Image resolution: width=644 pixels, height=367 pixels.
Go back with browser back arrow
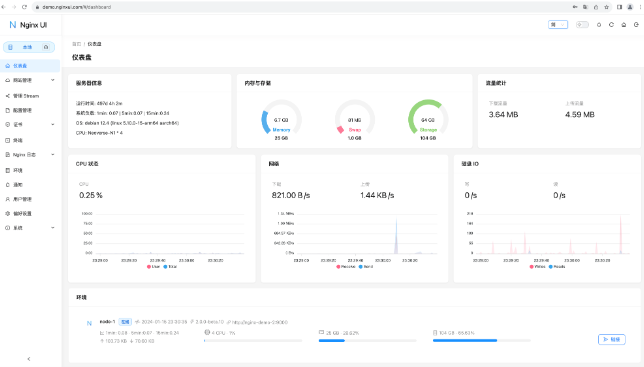pos(4,7)
